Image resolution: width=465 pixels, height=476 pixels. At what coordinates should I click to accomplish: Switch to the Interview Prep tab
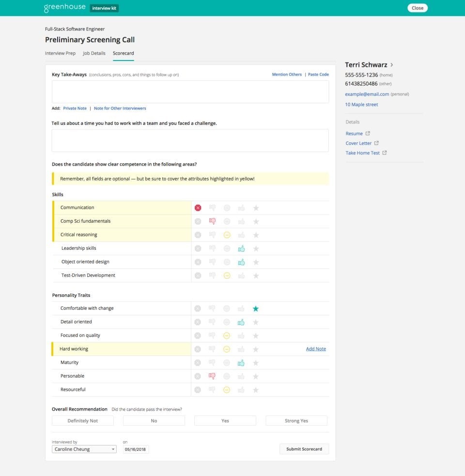tap(60, 53)
